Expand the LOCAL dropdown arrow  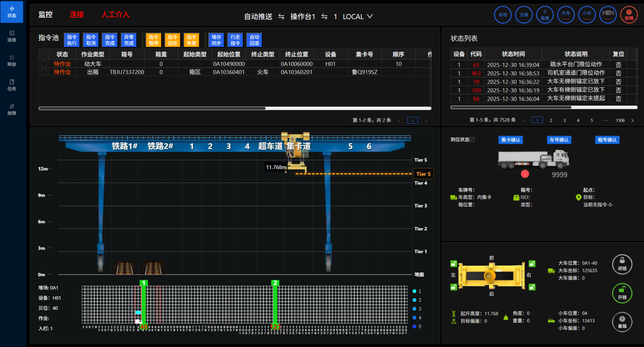(x=370, y=16)
